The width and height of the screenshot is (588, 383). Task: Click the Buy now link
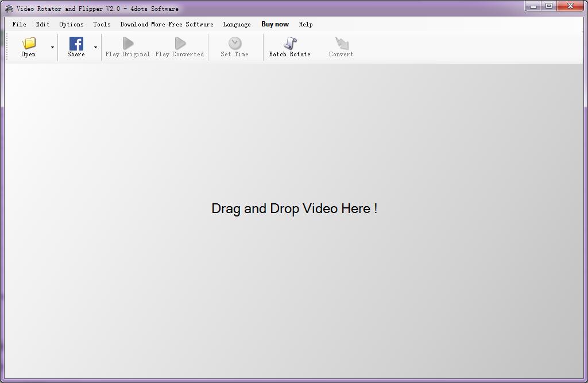pyautogui.click(x=275, y=24)
